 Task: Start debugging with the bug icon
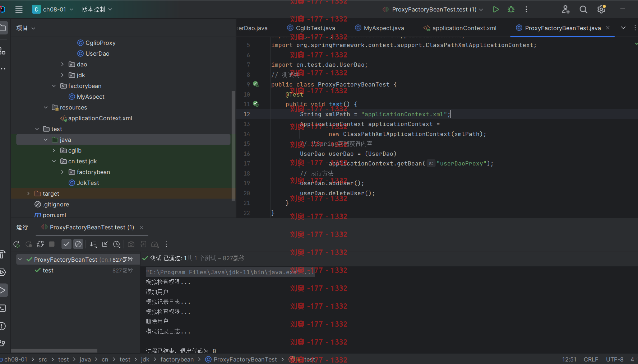(x=511, y=10)
